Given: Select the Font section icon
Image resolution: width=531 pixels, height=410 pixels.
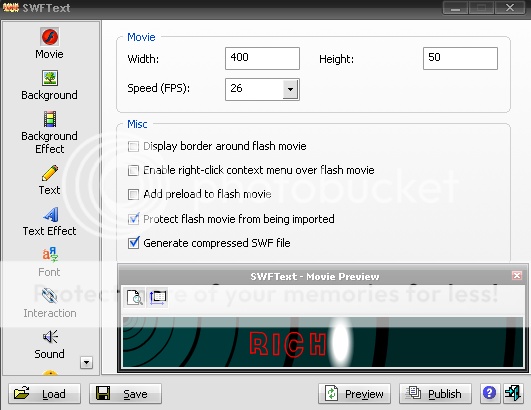Looking at the screenshot, I should click(50, 255).
